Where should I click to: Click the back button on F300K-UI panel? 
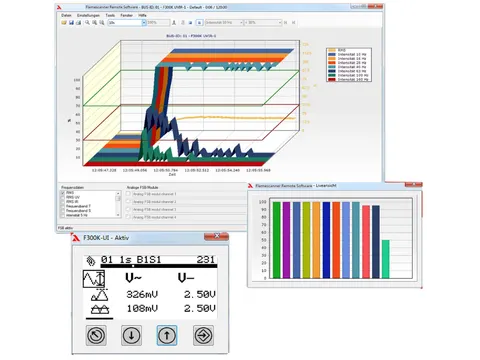click(x=96, y=335)
